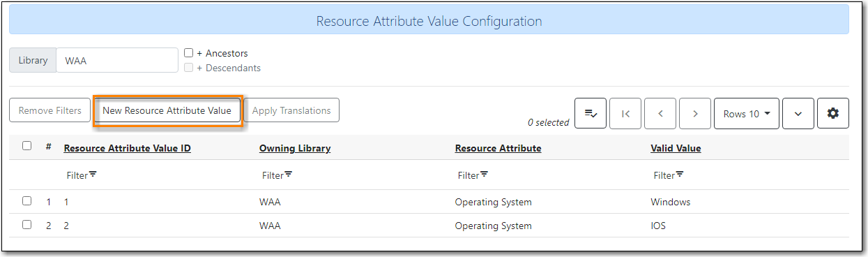The width and height of the screenshot is (868, 257).
Task: Open filter icon under Resource Attribute Value ID
Action: (93, 175)
